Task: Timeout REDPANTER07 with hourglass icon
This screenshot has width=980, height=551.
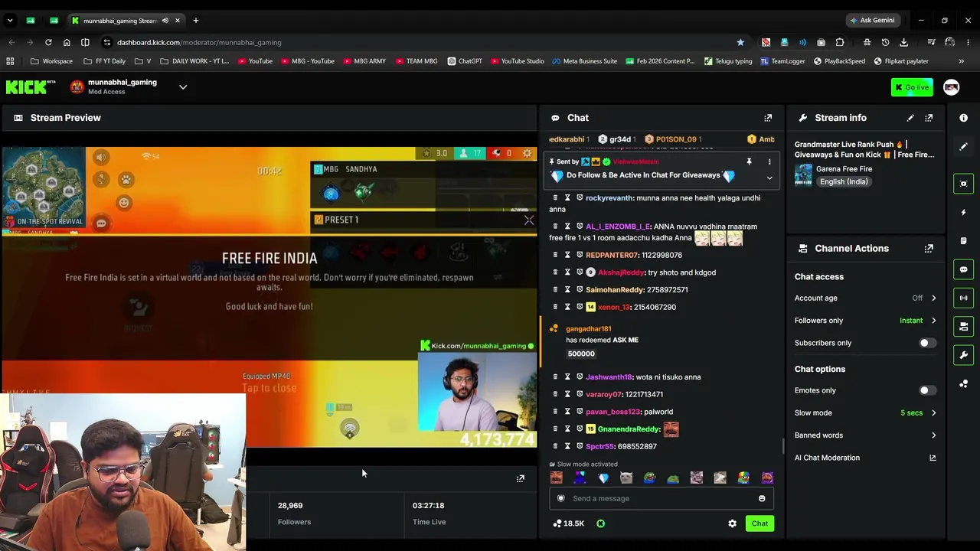Action: (x=567, y=255)
